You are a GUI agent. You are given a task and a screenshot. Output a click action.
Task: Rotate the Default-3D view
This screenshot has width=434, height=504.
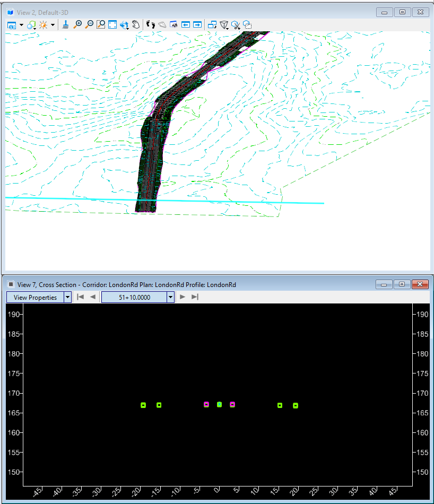coord(125,24)
